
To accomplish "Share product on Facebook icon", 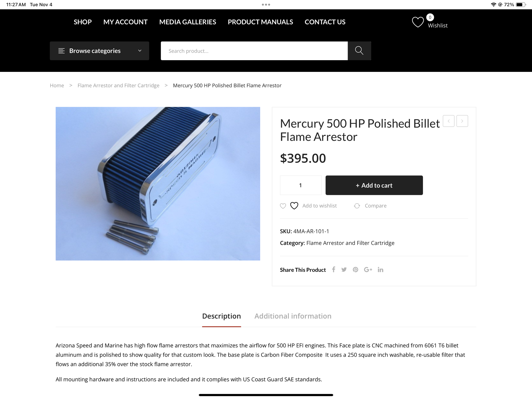I will tap(334, 270).
